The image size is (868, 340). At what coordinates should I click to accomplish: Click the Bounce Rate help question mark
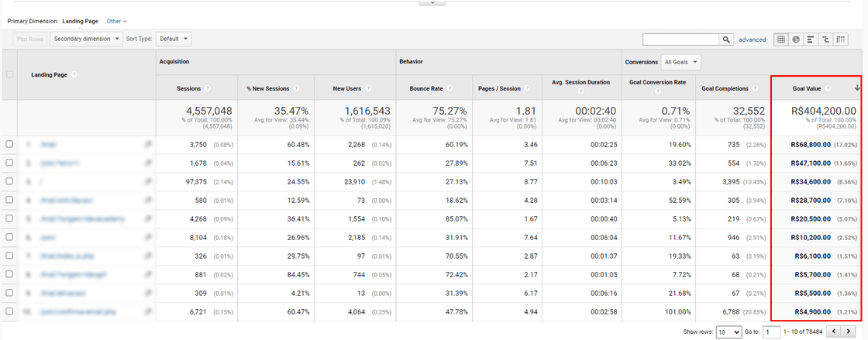coord(449,88)
